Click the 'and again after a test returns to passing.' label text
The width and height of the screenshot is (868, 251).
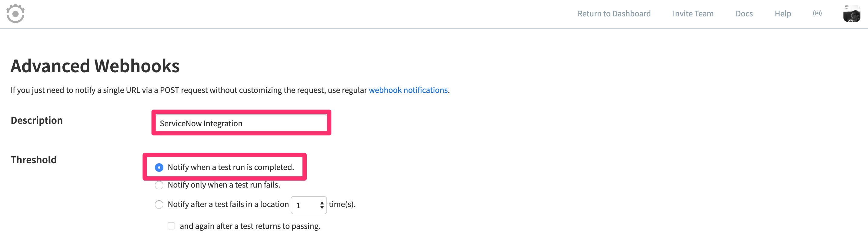tap(250, 226)
